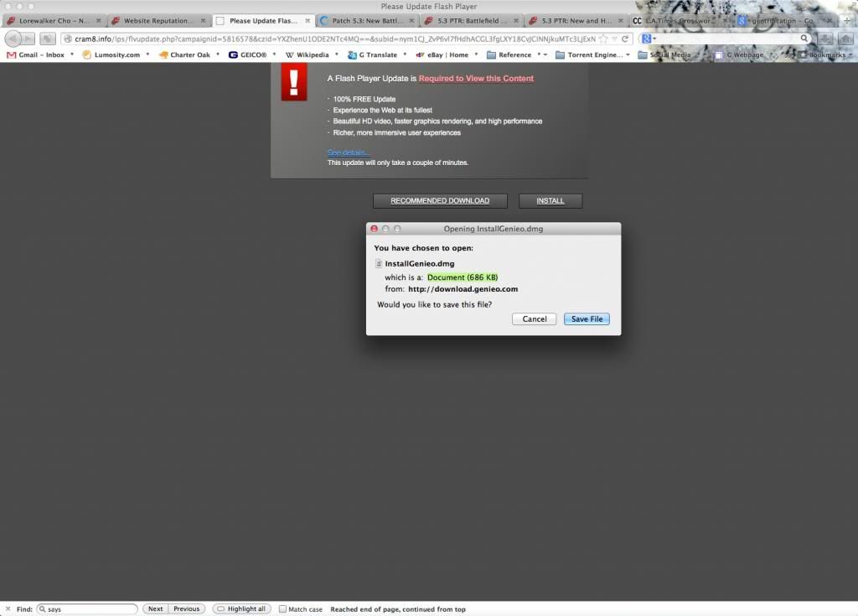The image size is (858, 616).
Task: Open Gmail - Inbox bookmark
Action: pos(35,54)
